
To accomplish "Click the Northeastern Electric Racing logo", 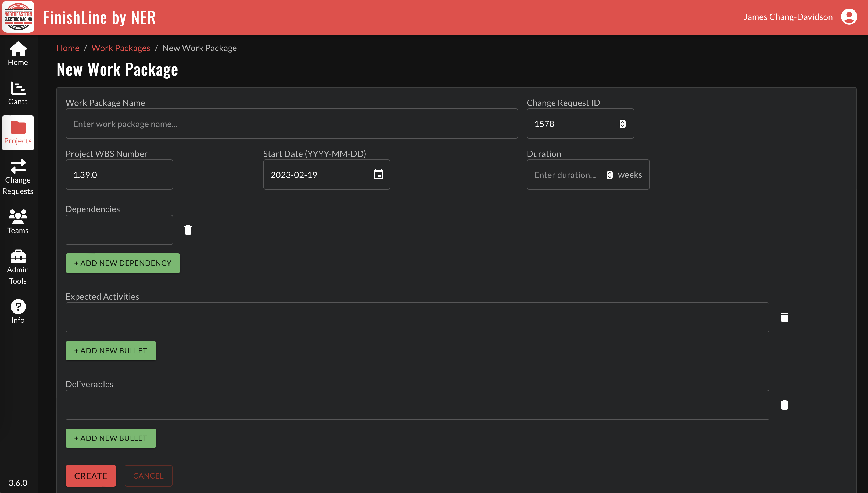I will [18, 16].
